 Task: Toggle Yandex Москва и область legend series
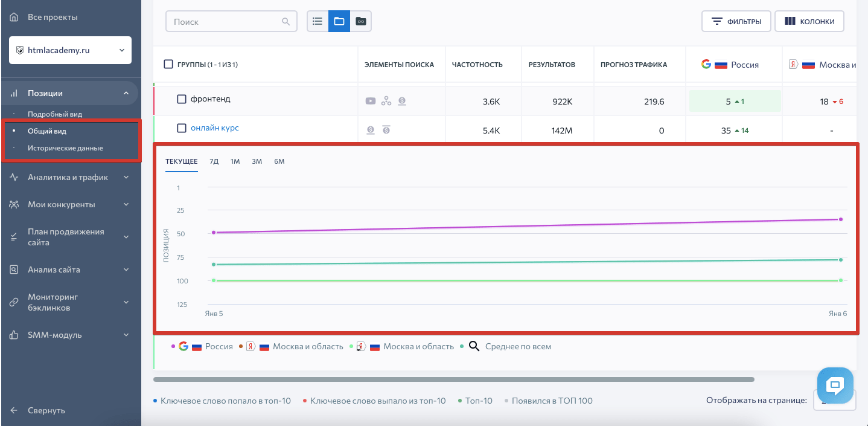(x=291, y=346)
